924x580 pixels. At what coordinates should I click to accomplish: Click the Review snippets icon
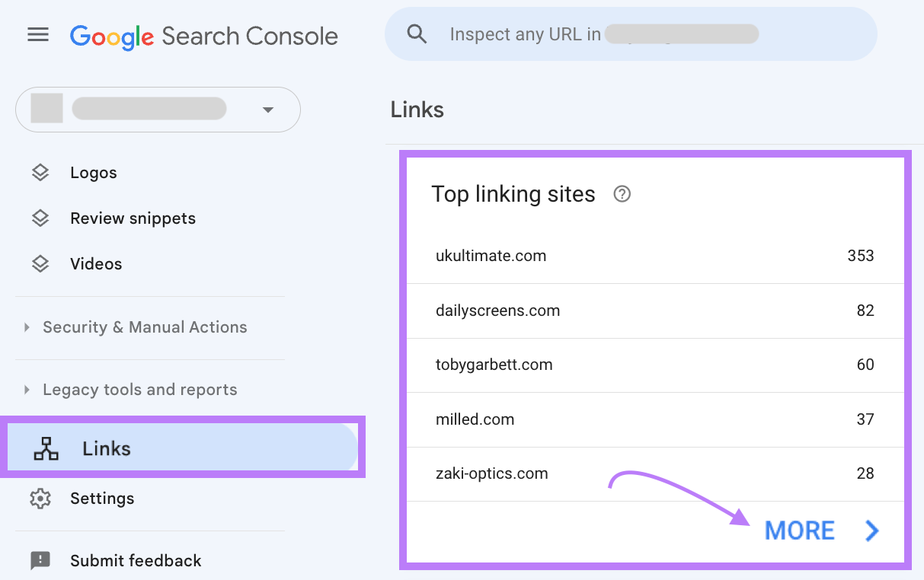click(x=40, y=218)
